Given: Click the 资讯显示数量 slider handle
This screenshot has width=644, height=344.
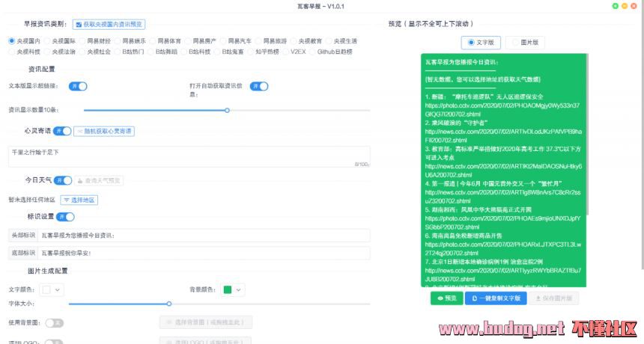Looking at the screenshot, I should click(227, 110).
